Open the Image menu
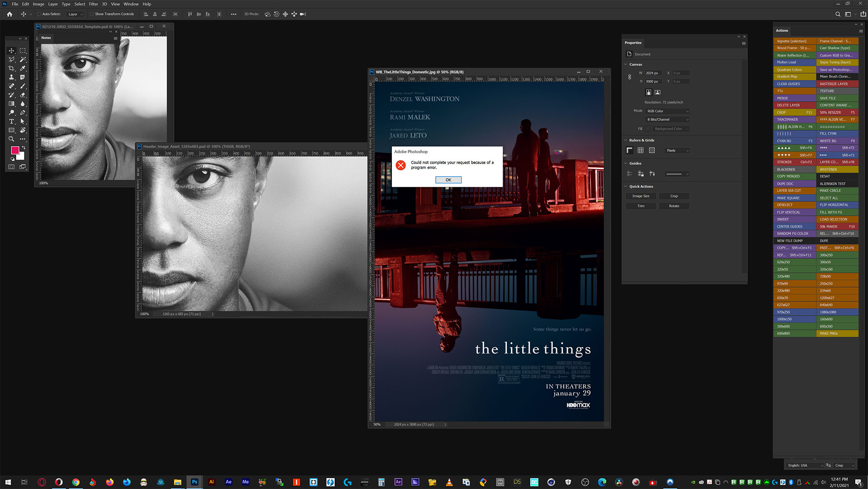 coord(38,4)
